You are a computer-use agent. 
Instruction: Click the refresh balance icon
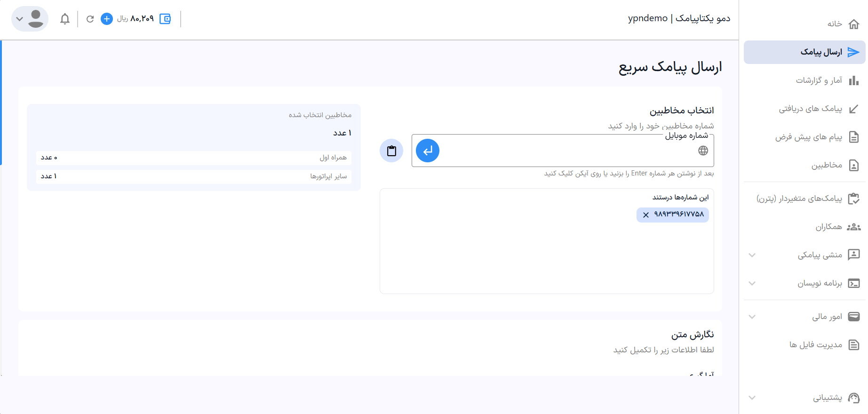click(x=90, y=19)
